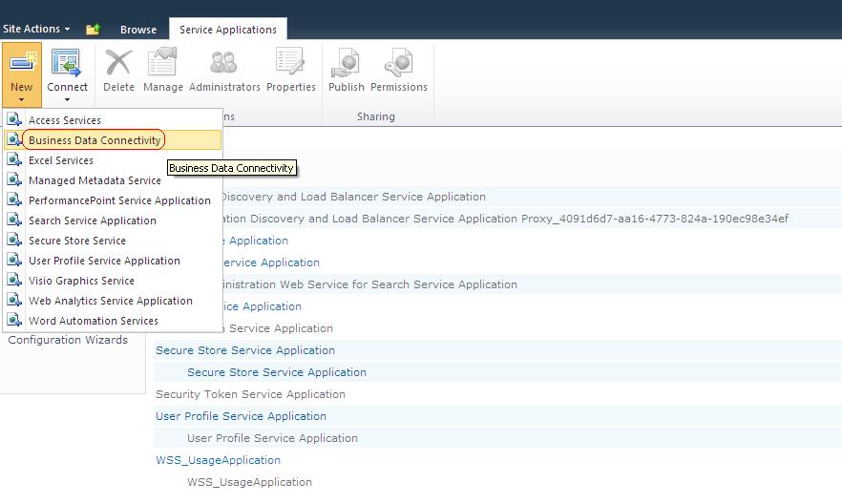Image resolution: width=842 pixels, height=504 pixels.
Task: Click the Connect ribbon icon
Action: click(67, 62)
